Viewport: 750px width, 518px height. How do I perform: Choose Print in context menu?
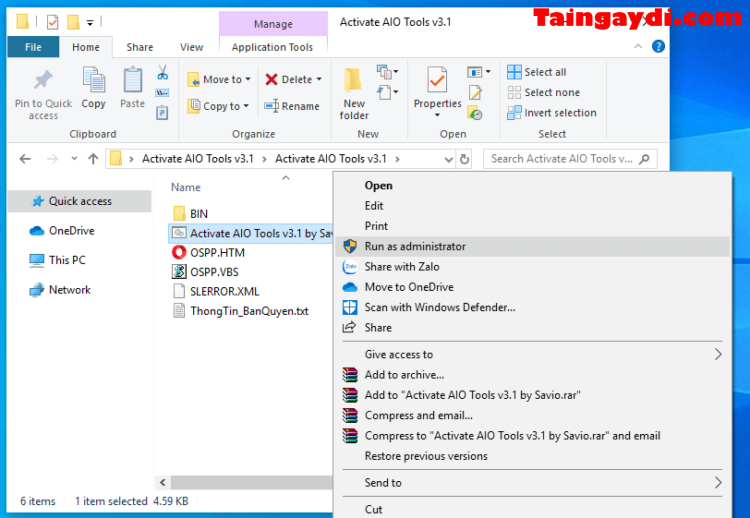[x=533, y=226]
